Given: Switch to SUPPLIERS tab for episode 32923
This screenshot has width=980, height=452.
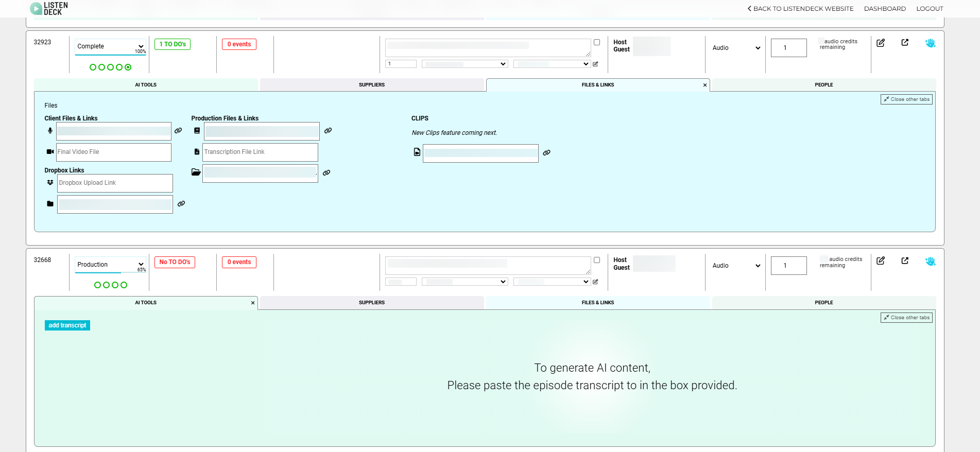Looking at the screenshot, I should tap(371, 85).
